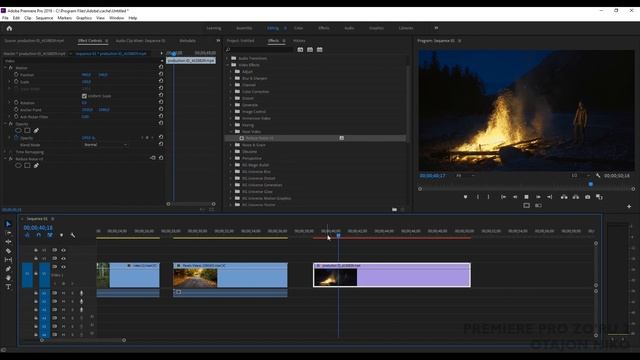Expand the Time Remapping group
Viewport: 640px width, 360px height.
pyautogui.click(x=6, y=152)
